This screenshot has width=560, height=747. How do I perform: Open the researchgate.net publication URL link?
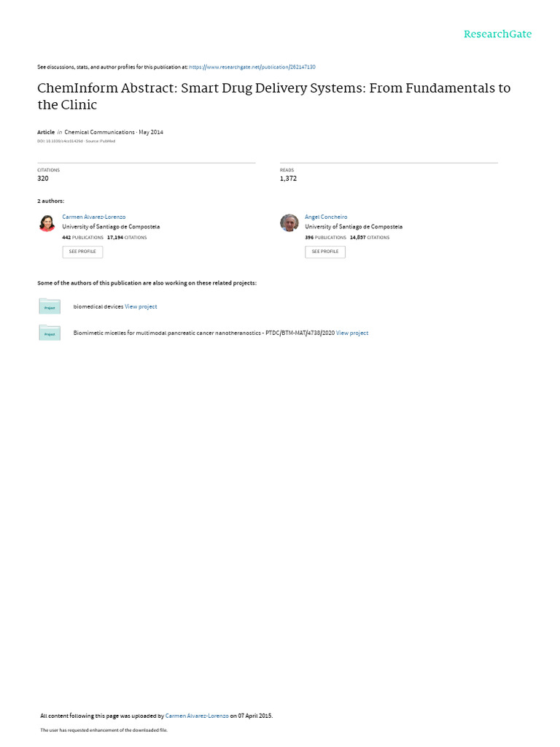[x=252, y=67]
